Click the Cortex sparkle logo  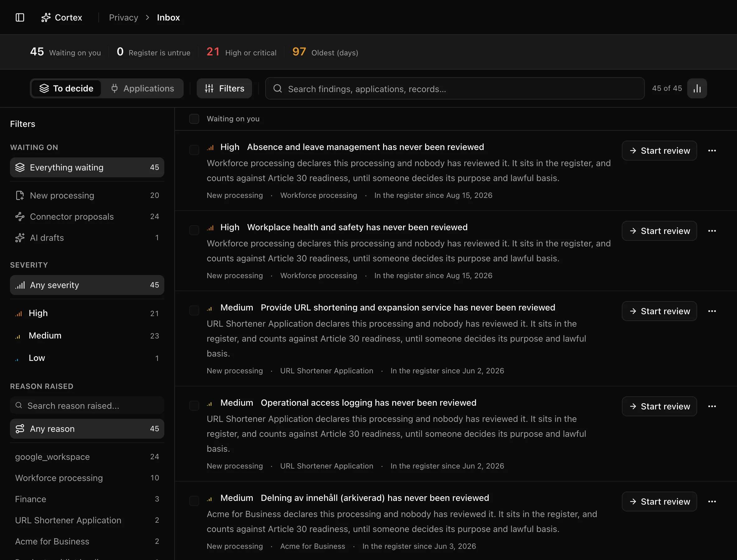tap(46, 17)
